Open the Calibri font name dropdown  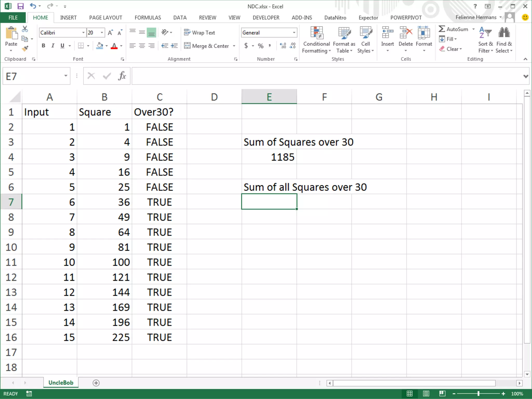[83, 33]
